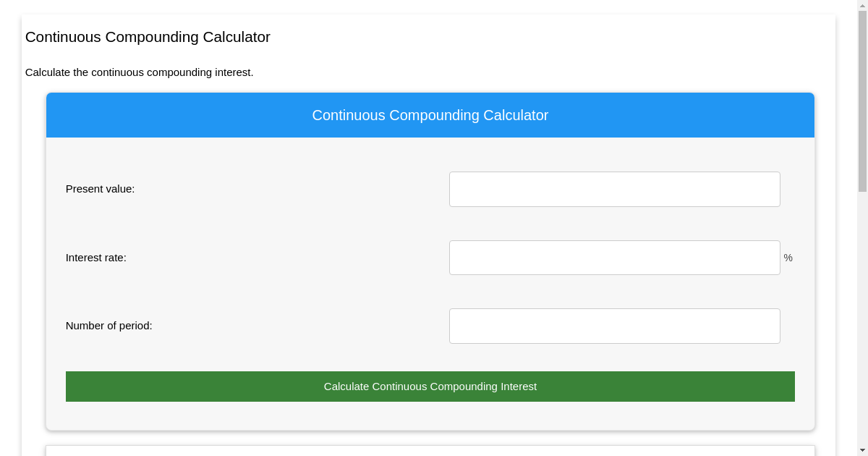Click the blue calculator header bar
Image resolution: width=868 pixels, height=456 pixels.
click(430, 114)
